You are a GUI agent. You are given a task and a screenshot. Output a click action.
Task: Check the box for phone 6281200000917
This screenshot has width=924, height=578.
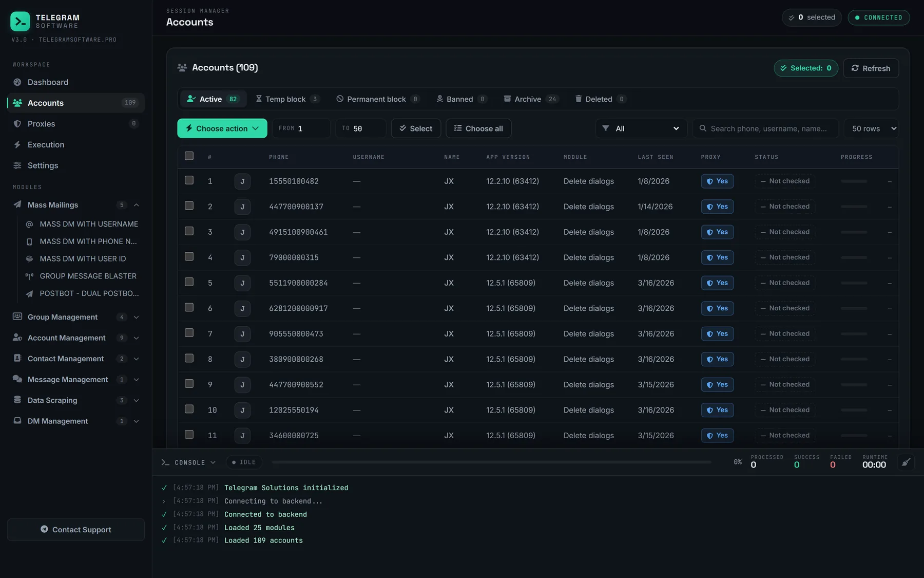coord(189,308)
